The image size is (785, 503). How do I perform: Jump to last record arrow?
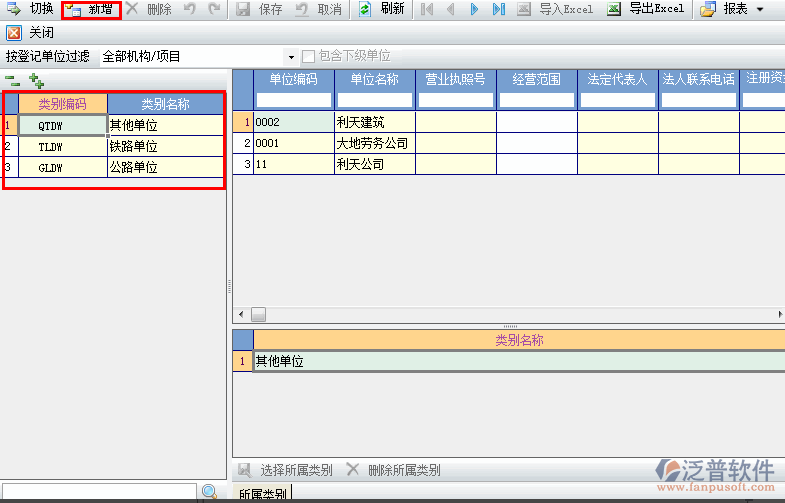(x=498, y=9)
